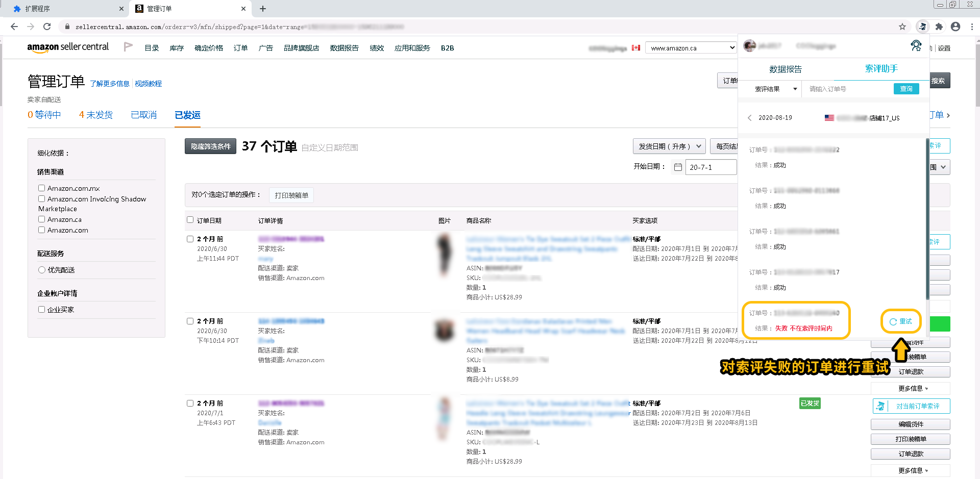Tick the Amazon.ca checkbox
980x479 pixels.
(42, 219)
